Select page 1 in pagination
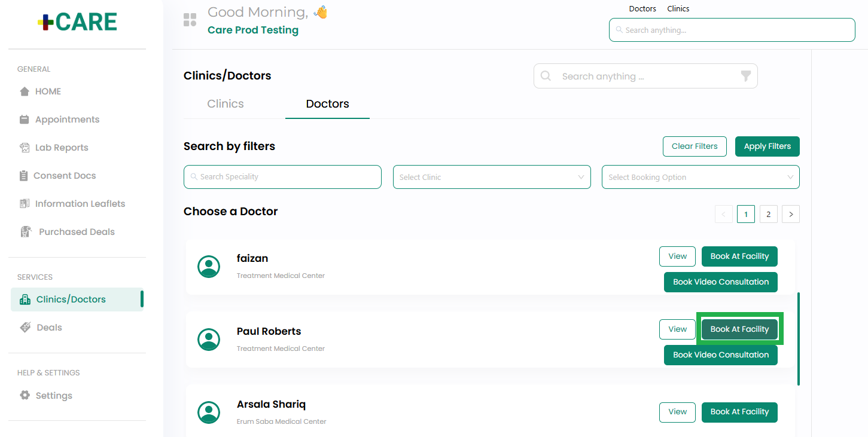Screen dimensions: 868x437 (x=746, y=214)
